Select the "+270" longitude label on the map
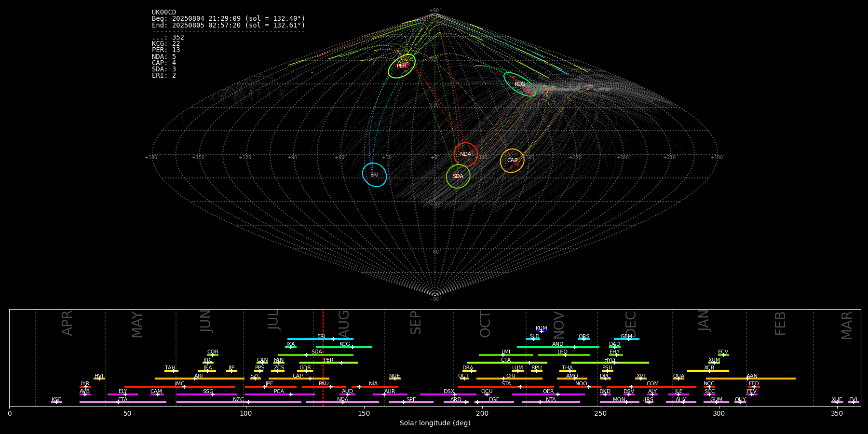The image size is (868, 434). [575, 158]
